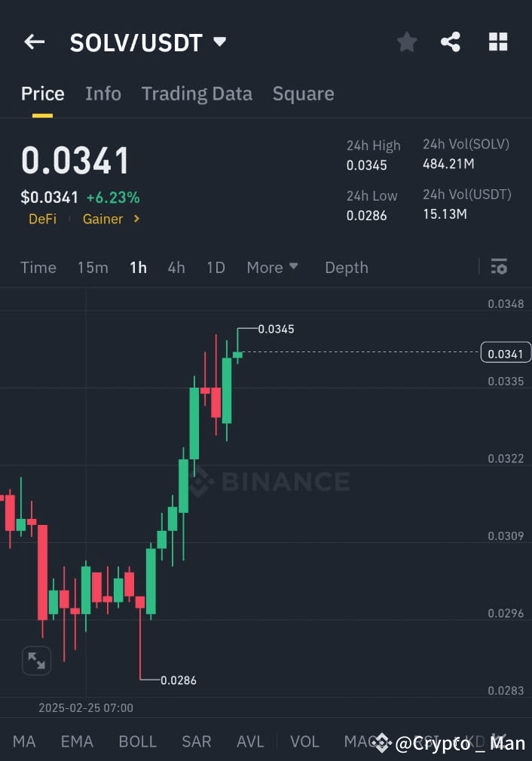Tap the Depth view option
Viewport: 532px width, 761px height.
pyautogui.click(x=346, y=267)
